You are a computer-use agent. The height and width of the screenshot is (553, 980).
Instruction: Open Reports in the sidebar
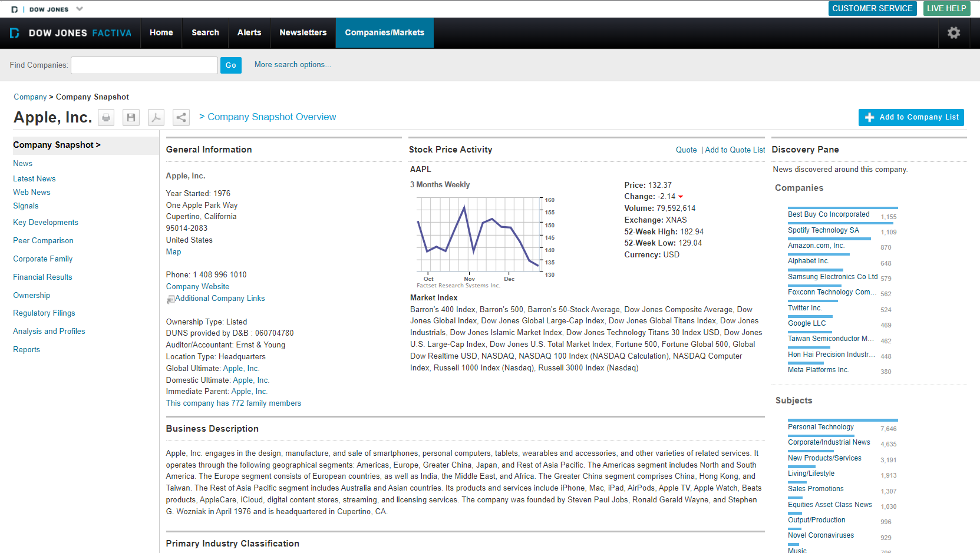tap(27, 350)
